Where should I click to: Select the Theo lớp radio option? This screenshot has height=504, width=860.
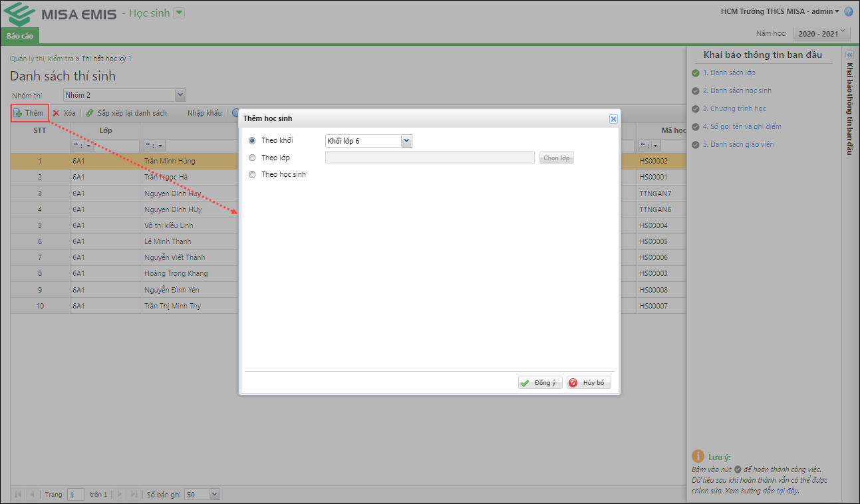(x=251, y=158)
